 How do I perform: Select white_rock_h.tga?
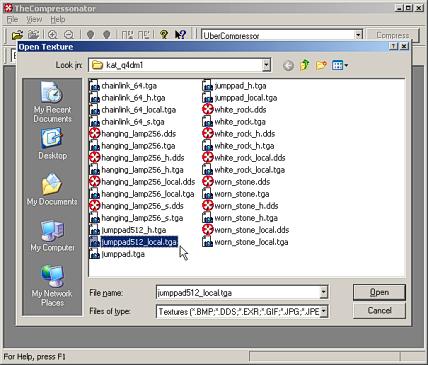click(245, 146)
